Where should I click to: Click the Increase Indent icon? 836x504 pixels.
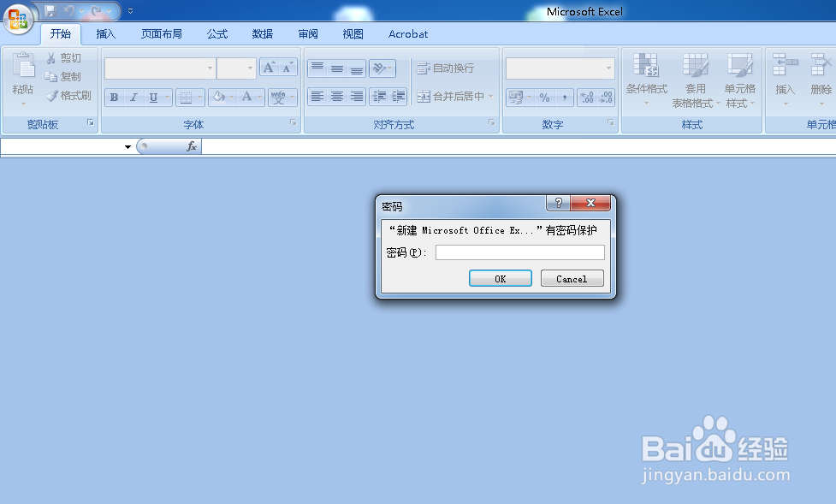pyautogui.click(x=398, y=97)
